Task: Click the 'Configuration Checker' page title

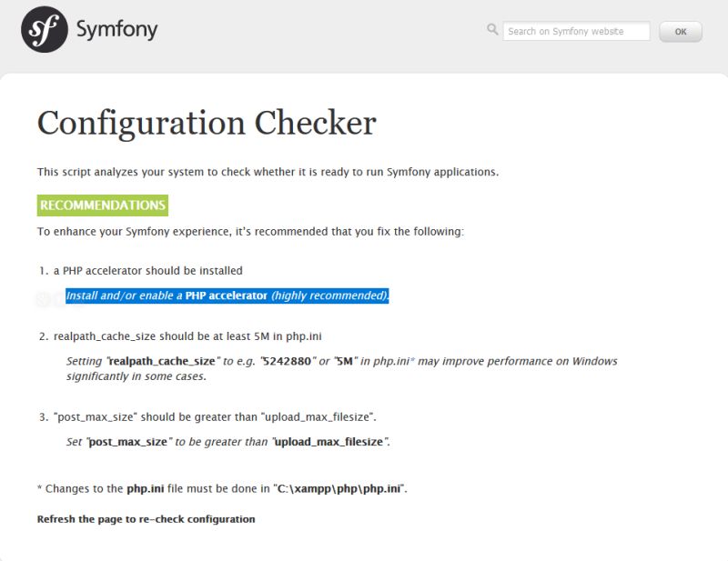Action: pyautogui.click(x=206, y=123)
